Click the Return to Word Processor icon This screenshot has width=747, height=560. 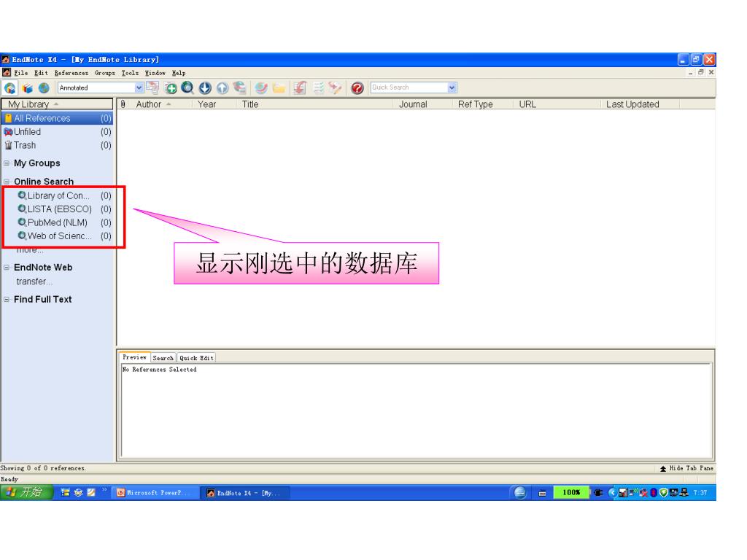coord(336,88)
